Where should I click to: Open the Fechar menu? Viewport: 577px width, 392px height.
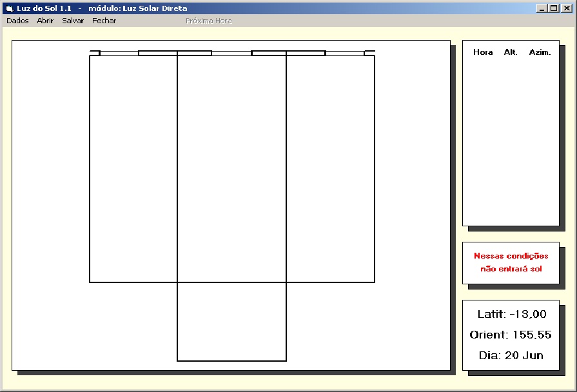[x=104, y=21]
